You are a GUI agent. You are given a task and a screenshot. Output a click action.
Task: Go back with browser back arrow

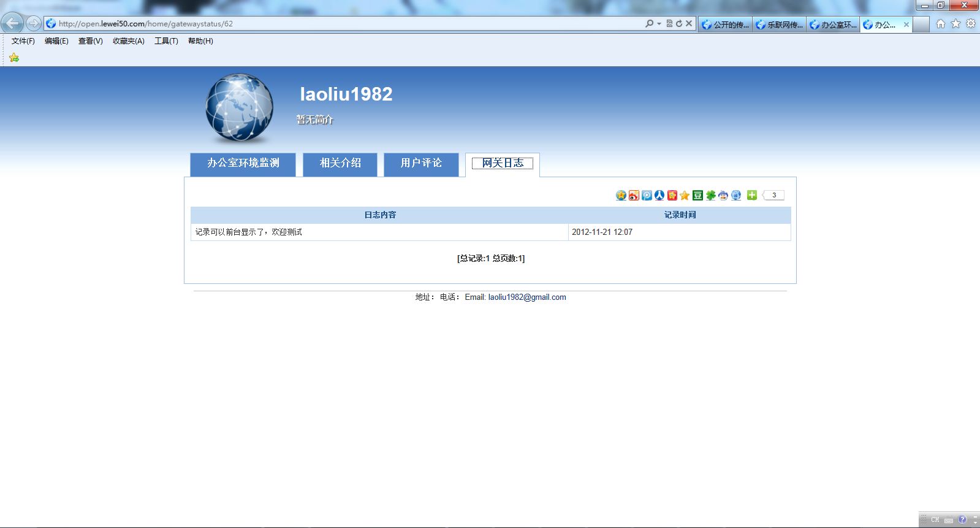coord(12,23)
